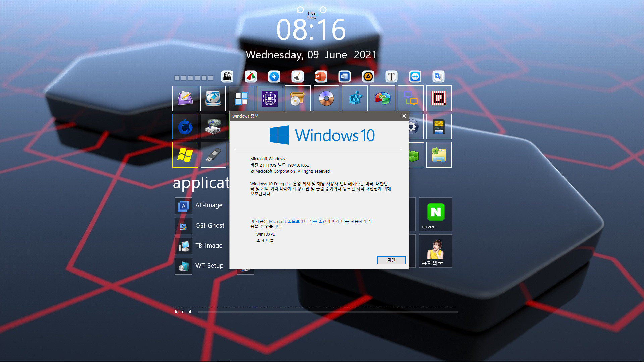Open the Google Translate icon

(x=438, y=77)
